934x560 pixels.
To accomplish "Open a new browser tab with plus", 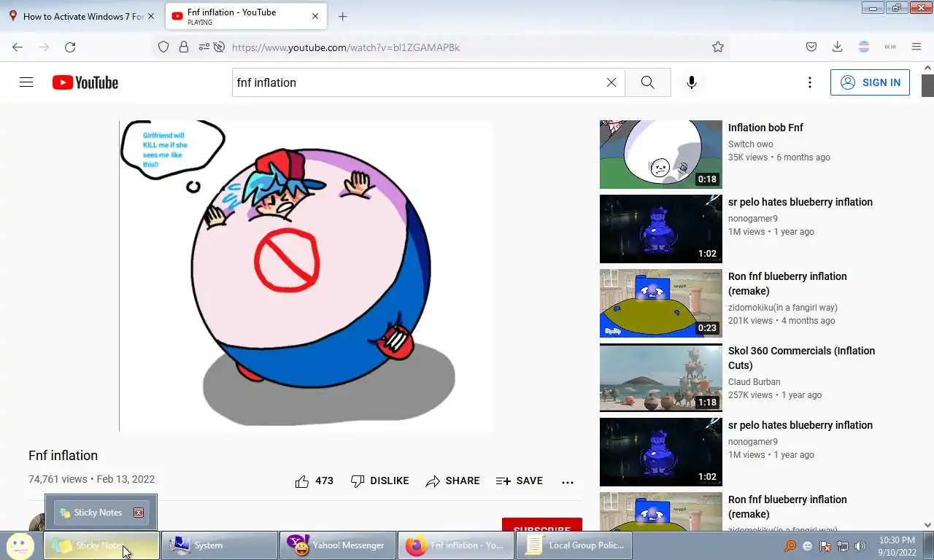I will 343,16.
